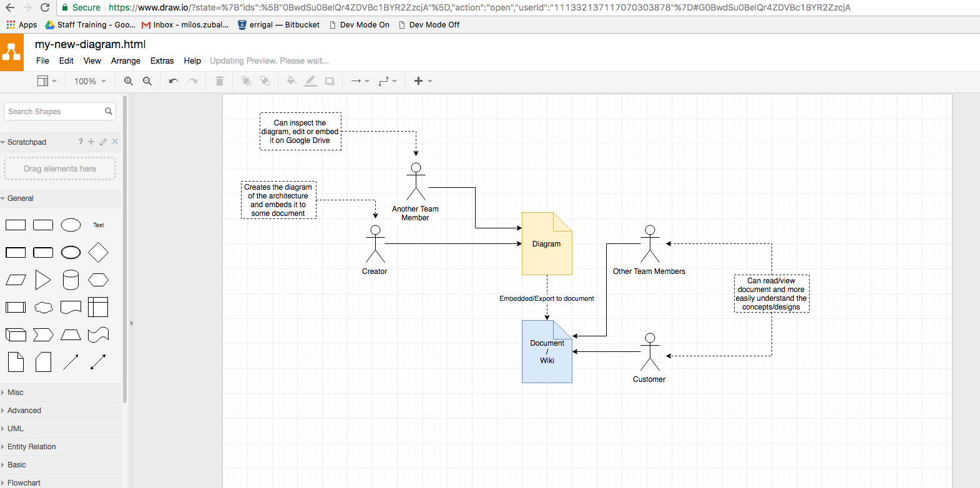This screenshot has height=488, width=980.
Task: Click the Search Shapes input field
Action: (55, 112)
